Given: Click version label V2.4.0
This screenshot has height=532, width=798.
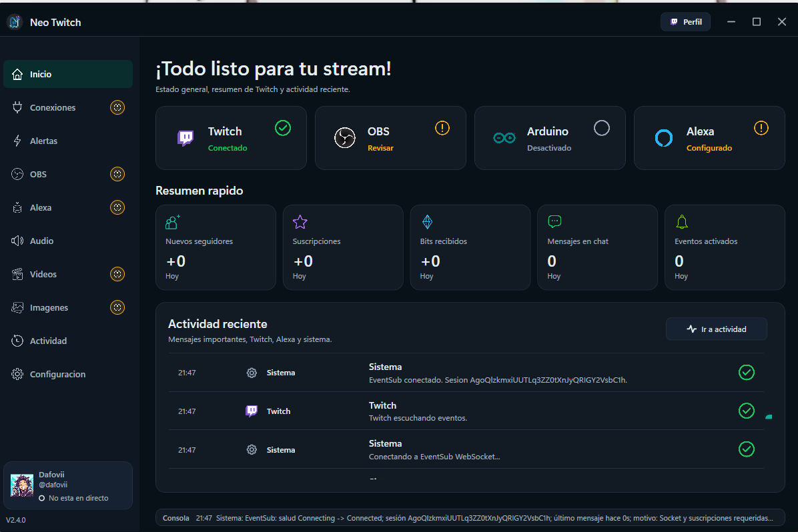Looking at the screenshot, I should pyautogui.click(x=16, y=520).
